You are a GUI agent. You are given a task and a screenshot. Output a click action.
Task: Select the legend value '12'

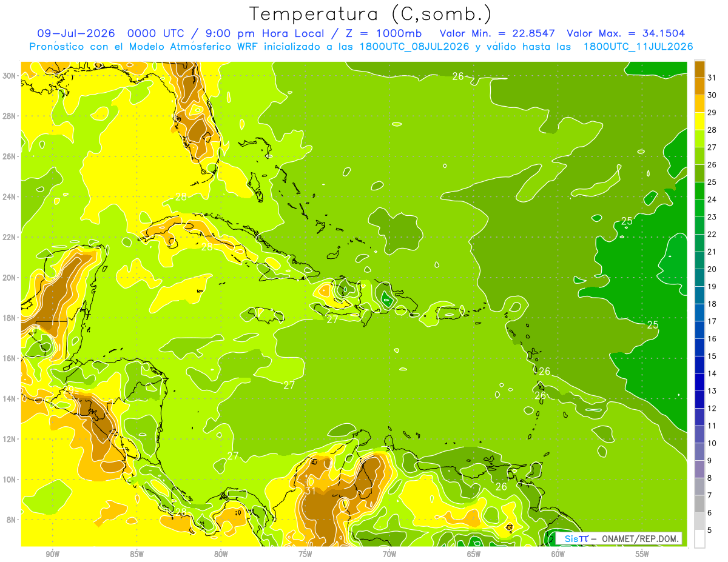point(712,409)
